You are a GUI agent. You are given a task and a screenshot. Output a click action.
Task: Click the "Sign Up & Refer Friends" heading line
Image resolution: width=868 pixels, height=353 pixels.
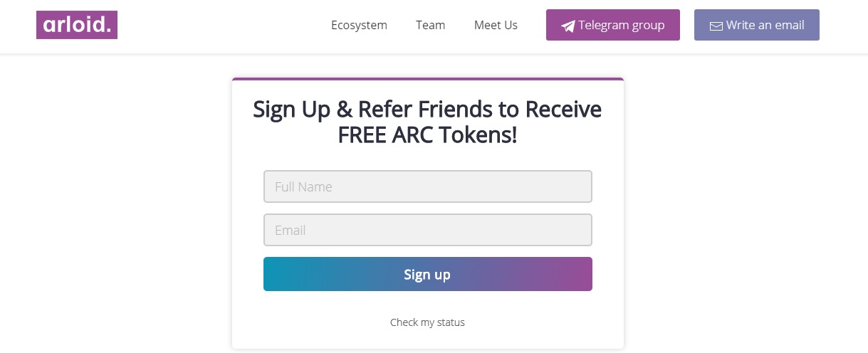pos(427,110)
